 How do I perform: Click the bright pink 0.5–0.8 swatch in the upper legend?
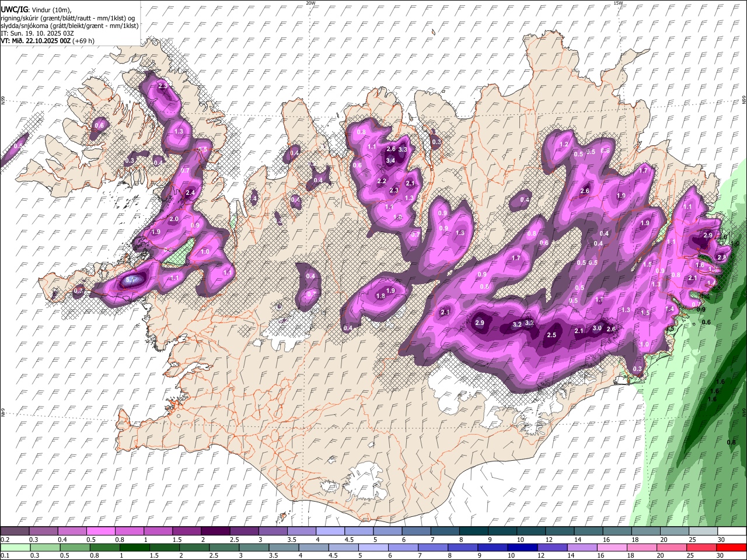(x=101, y=531)
